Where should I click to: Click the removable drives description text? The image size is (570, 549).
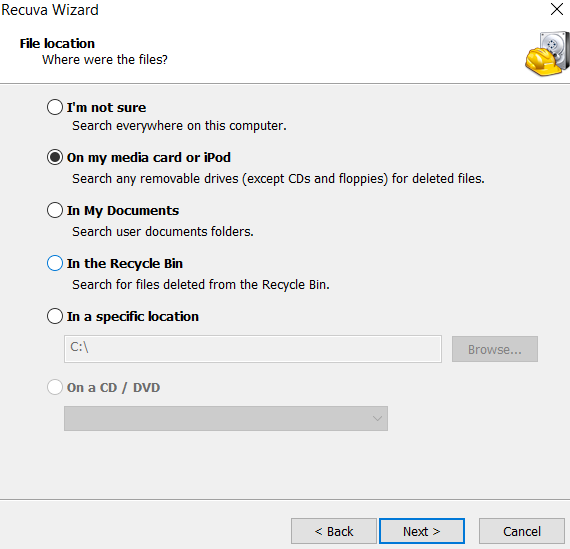(278, 179)
